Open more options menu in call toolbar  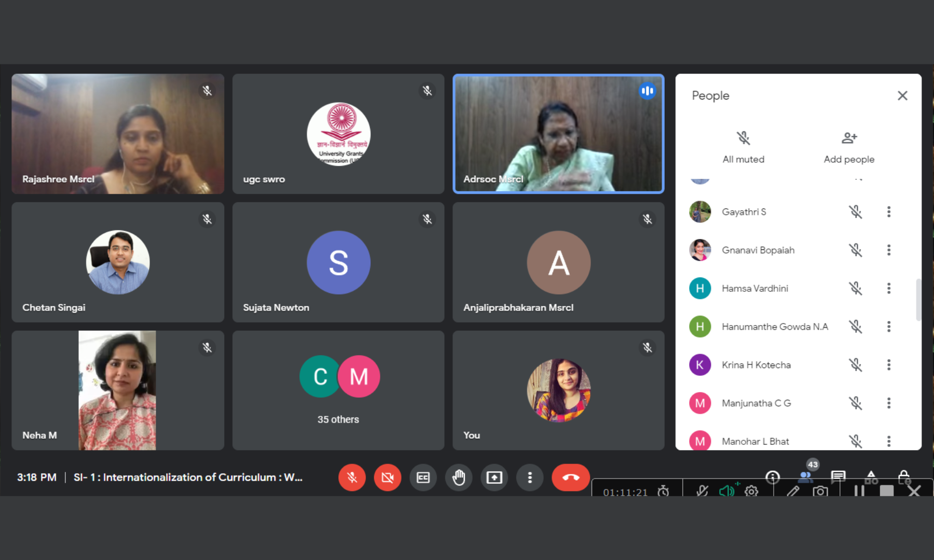click(529, 478)
